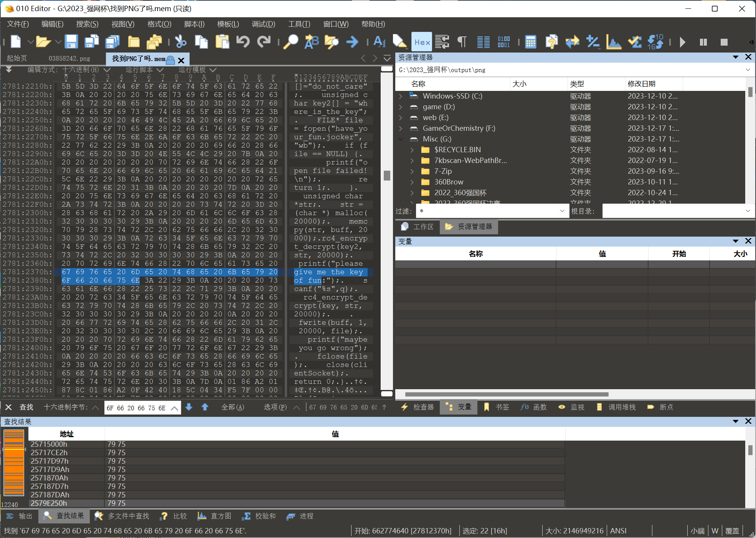The height and width of the screenshot is (538, 756).
Task: Save the current file with the disk icon
Action: pos(71,41)
